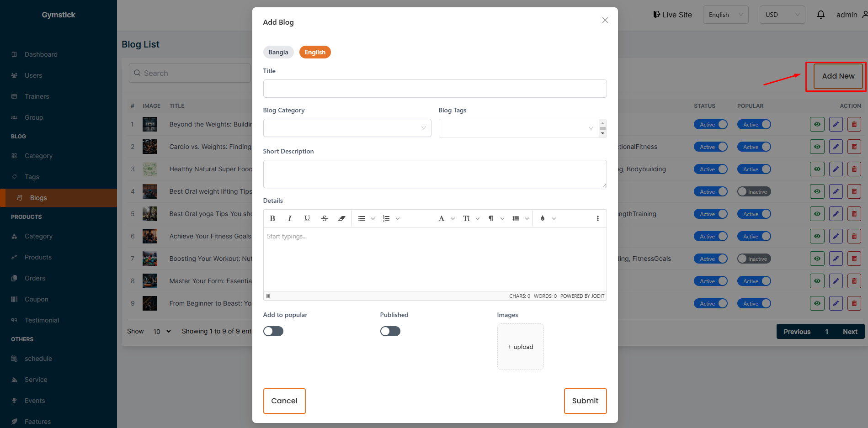Click the Bold formatting icon
Screen dimensions: 868x428
(272, 218)
